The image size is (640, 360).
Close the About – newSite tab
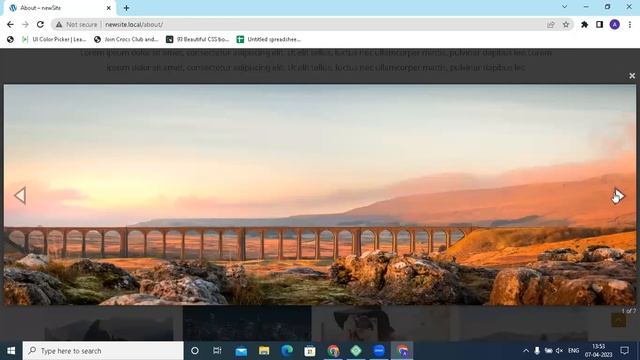point(109,8)
